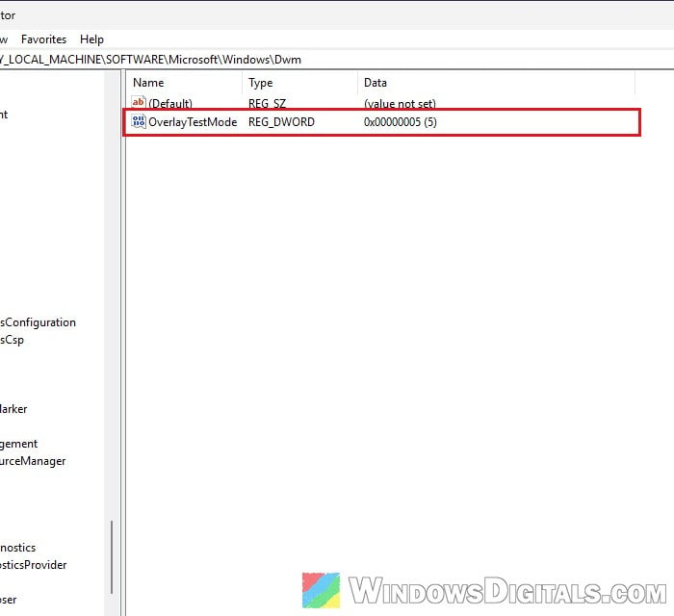Viewport: 674px width, 616px height.
Task: Open the Help menu
Action: click(x=91, y=39)
